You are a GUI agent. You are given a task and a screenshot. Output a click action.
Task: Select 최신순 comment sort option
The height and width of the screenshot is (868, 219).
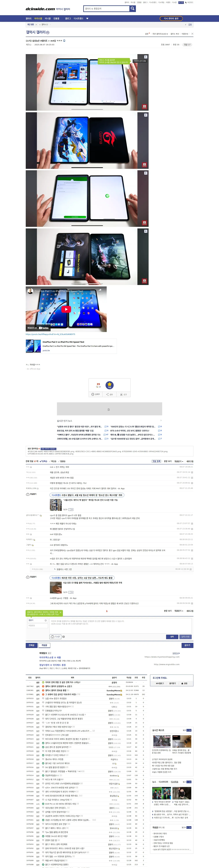click(x=53, y=461)
